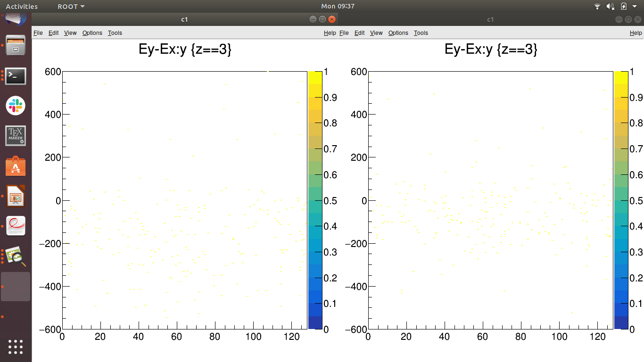The image size is (644, 362).
Task: Click the yellow top of right color palette
Action: [621, 77]
